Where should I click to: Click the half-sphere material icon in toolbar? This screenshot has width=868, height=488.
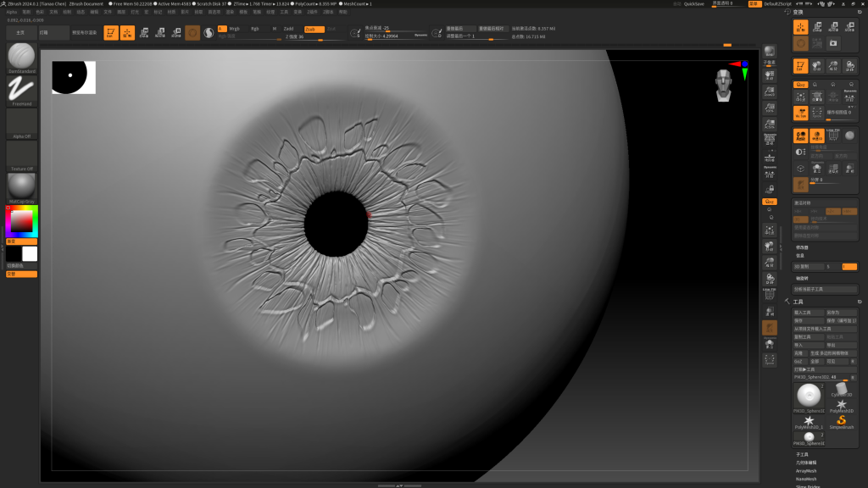209,33
